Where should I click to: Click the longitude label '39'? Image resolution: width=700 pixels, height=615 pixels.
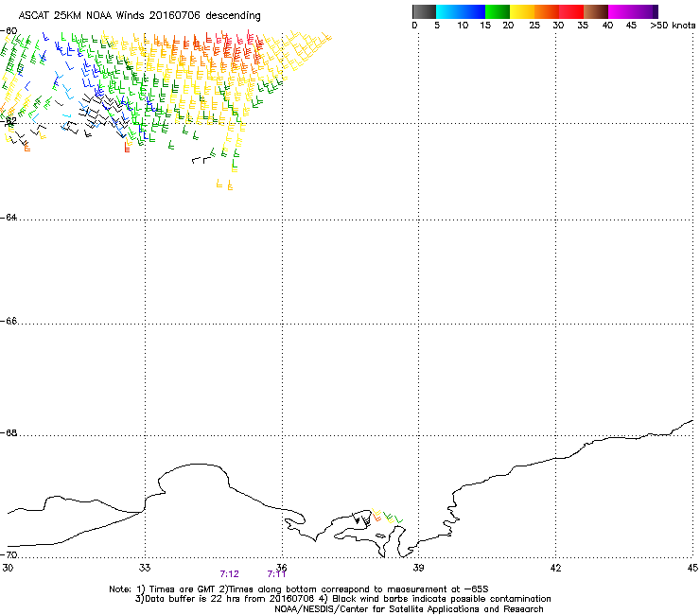click(418, 568)
